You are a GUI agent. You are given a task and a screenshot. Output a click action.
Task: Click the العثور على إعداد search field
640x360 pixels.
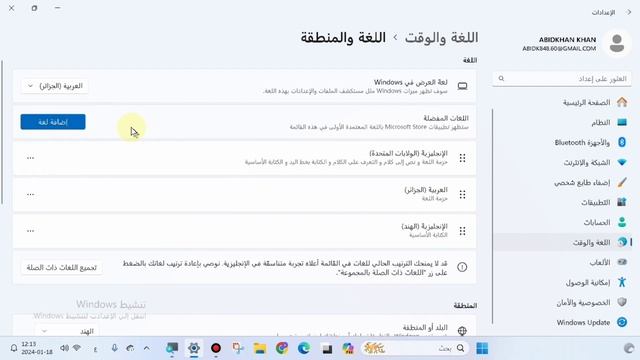coord(562,78)
